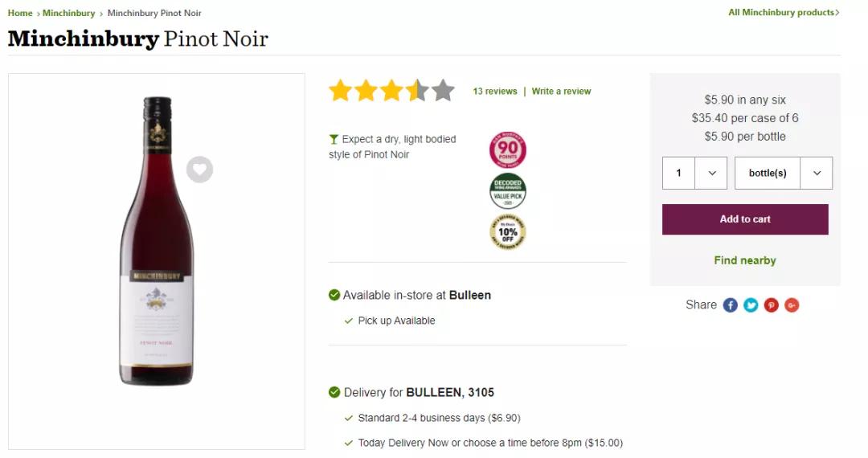The image size is (868, 458).
Task: Open the quantity dropdown
Action: [x=694, y=173]
